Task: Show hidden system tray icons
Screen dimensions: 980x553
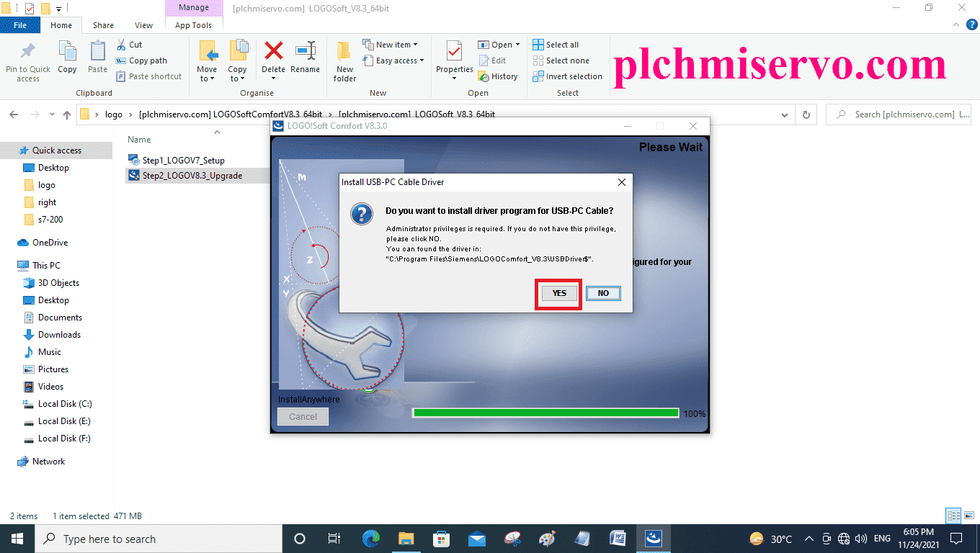Action: pyautogui.click(x=809, y=539)
